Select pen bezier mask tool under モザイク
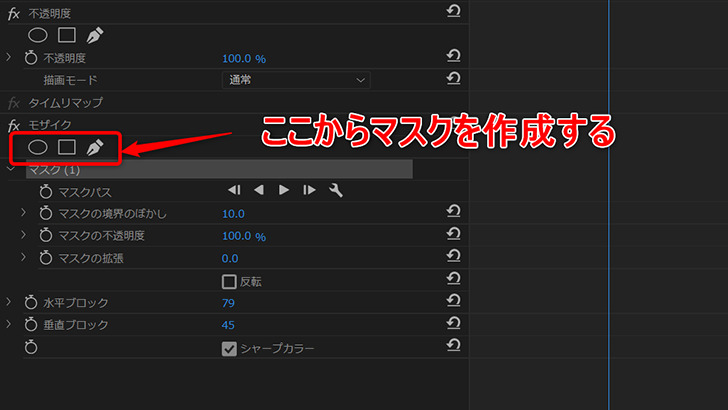 (95, 148)
